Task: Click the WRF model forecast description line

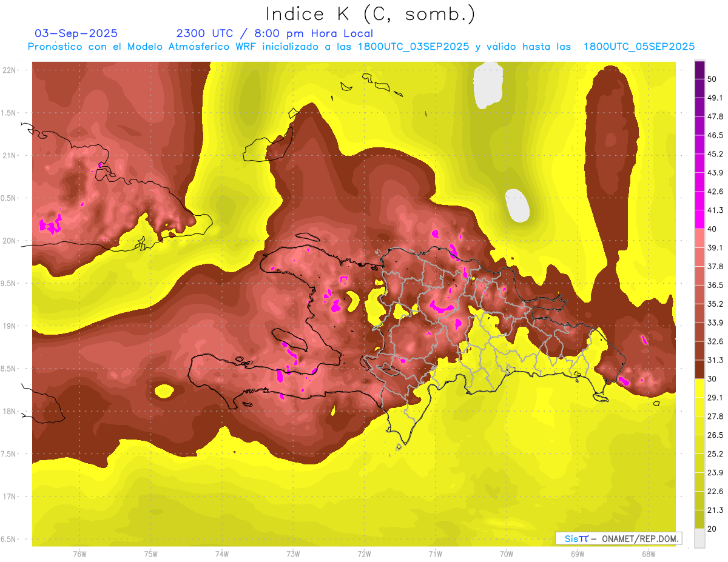Action: tap(361, 47)
